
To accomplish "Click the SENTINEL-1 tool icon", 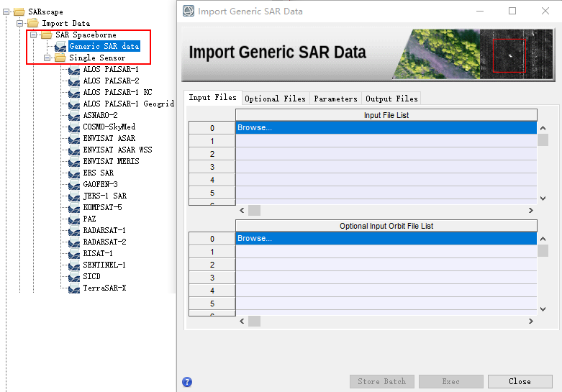I will pyautogui.click(x=74, y=265).
